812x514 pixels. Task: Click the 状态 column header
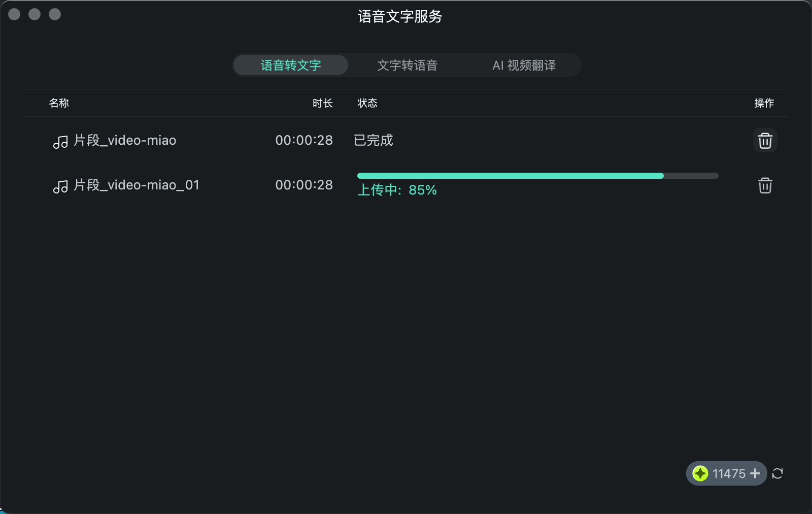click(366, 103)
